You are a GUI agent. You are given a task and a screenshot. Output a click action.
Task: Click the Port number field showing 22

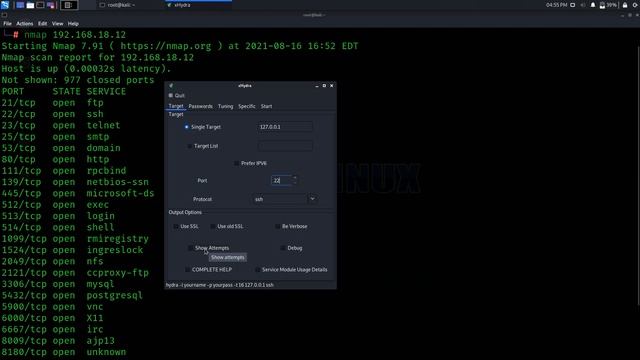pos(281,180)
